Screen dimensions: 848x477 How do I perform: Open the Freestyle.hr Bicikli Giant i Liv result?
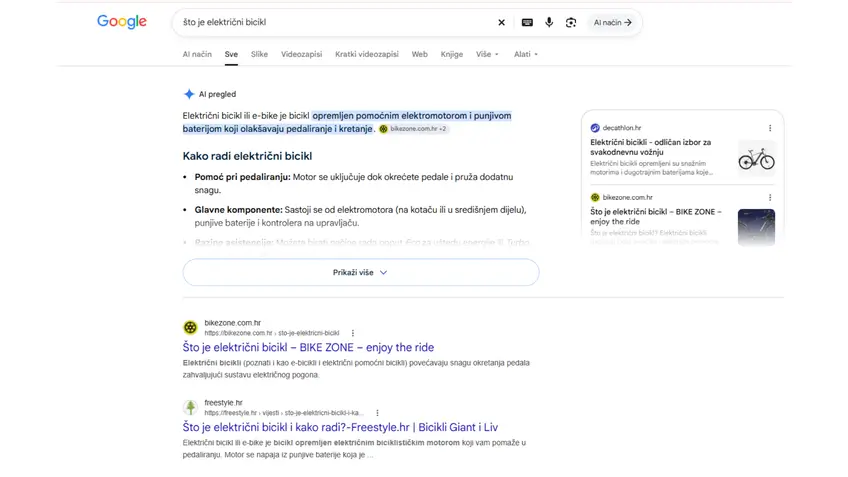[x=340, y=427]
